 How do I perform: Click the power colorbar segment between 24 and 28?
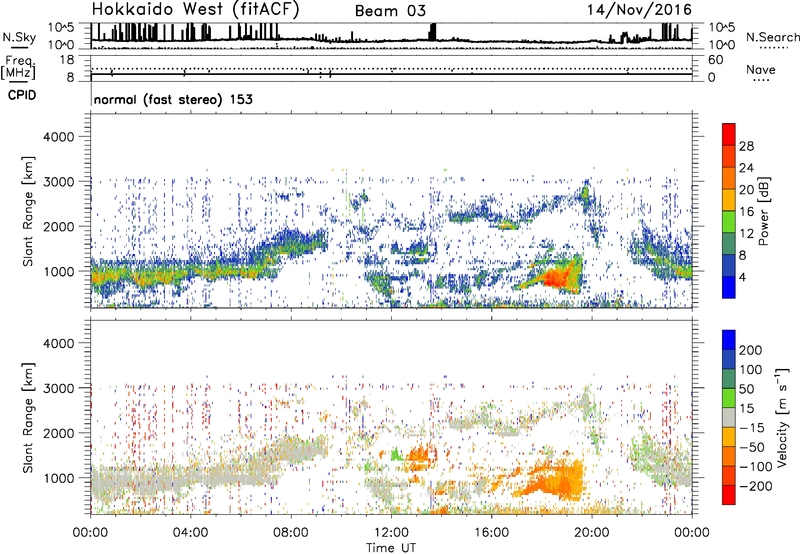click(x=729, y=156)
